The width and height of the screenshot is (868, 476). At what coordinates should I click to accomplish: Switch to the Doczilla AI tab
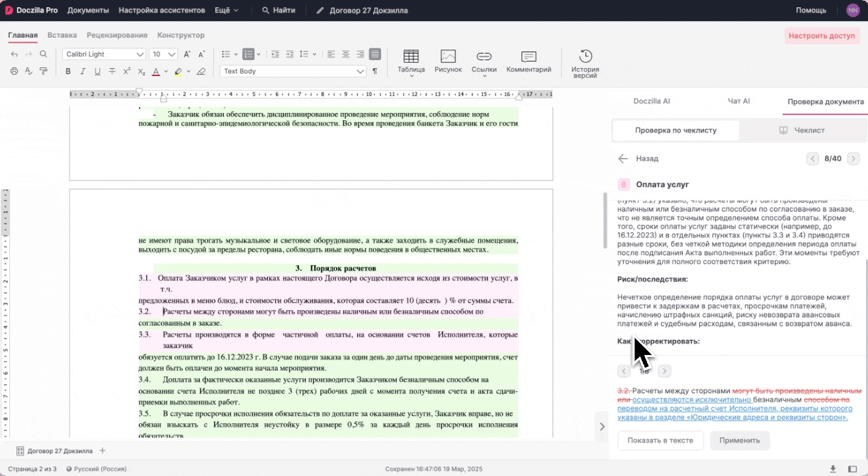coord(652,101)
